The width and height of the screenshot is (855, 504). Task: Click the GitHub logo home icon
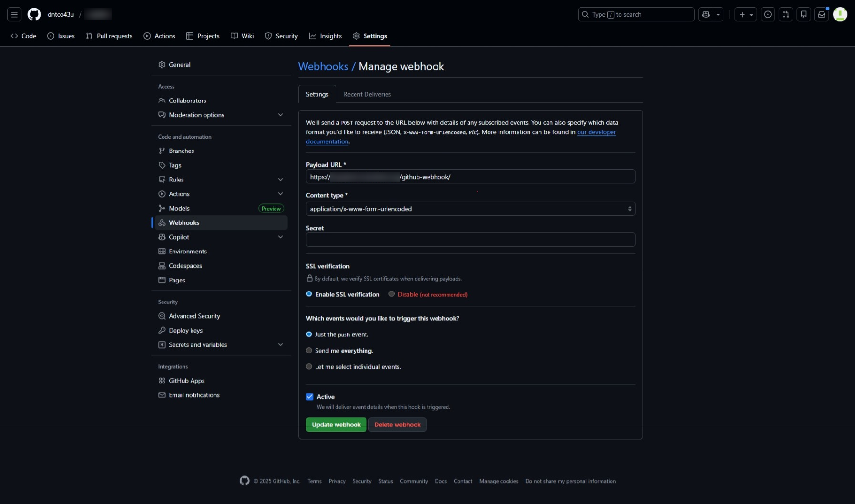34,14
